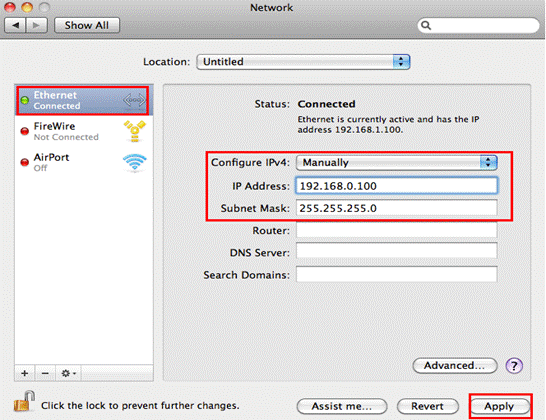Image resolution: width=546 pixels, height=420 pixels.
Task: Click the Show All button
Action: pos(87,25)
